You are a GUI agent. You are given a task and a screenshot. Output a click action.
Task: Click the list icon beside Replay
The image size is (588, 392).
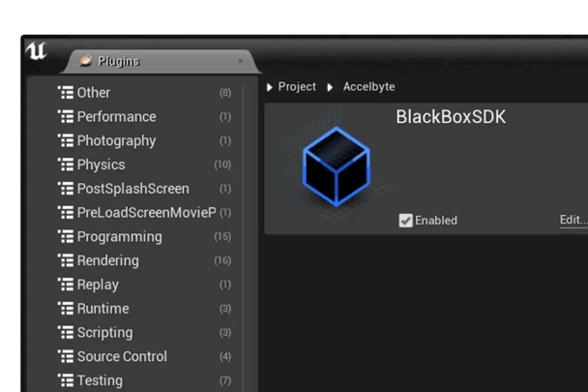66,285
